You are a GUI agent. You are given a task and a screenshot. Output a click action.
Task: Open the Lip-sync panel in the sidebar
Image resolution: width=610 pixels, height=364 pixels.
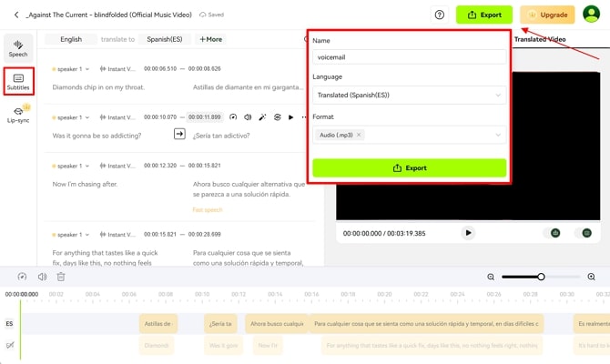[x=18, y=115]
